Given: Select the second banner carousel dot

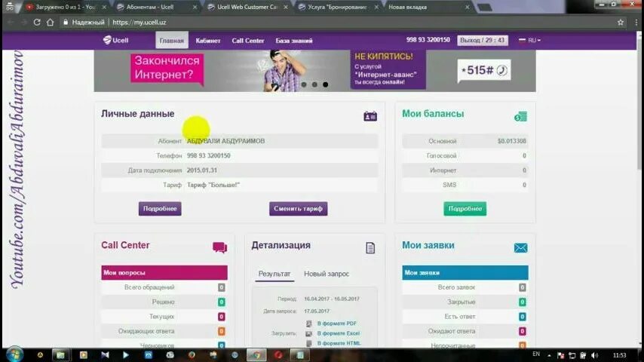Looking at the screenshot, I should [314, 84].
